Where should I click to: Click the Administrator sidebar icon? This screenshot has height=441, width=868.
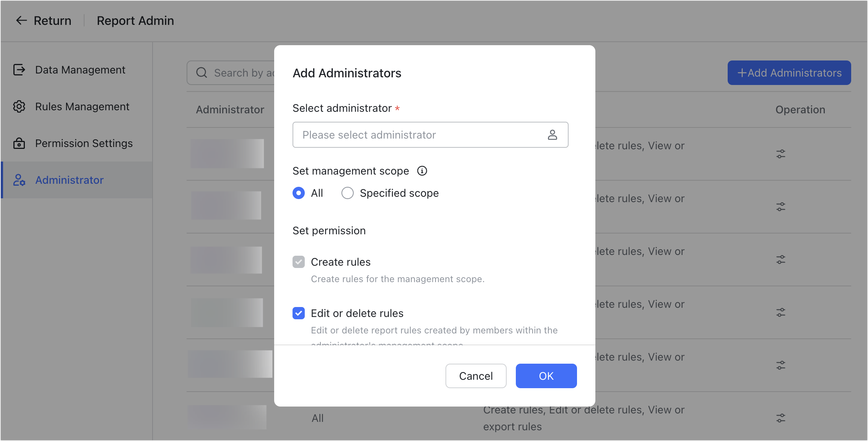pyautogui.click(x=19, y=180)
